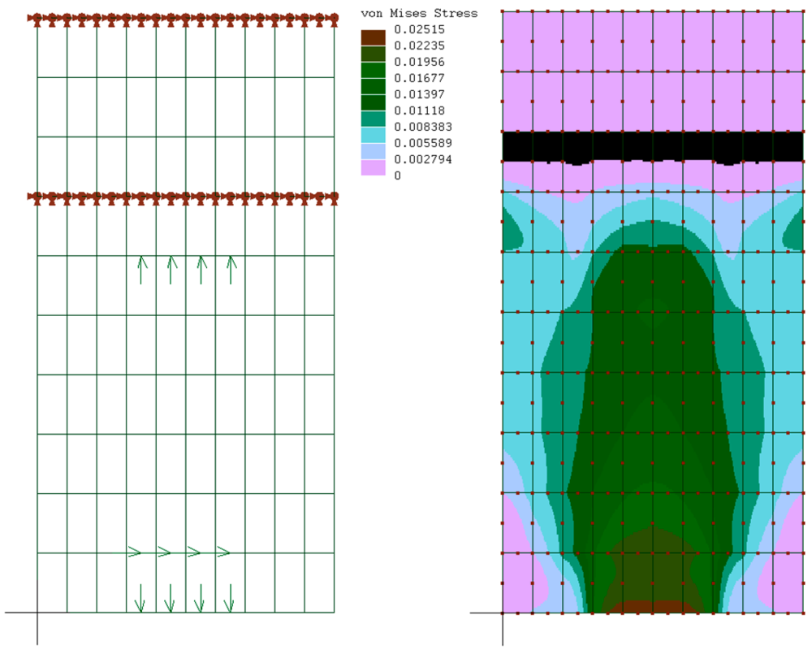Select brown peak stress region at plot bottom
This screenshot has height=650, width=812.
click(652, 607)
